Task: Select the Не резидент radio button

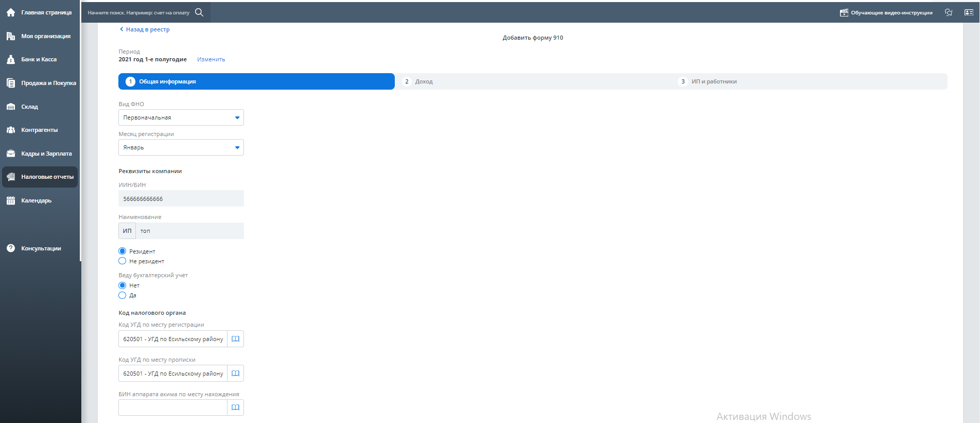Action: click(x=122, y=261)
